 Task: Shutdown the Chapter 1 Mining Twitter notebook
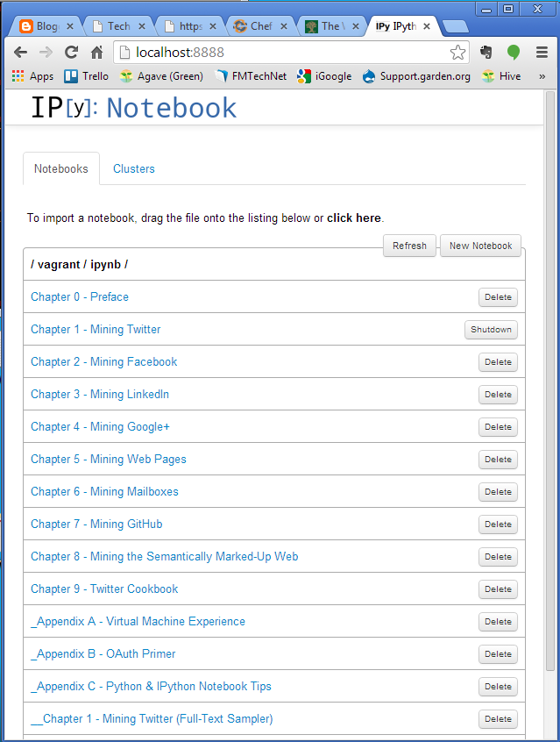click(491, 330)
